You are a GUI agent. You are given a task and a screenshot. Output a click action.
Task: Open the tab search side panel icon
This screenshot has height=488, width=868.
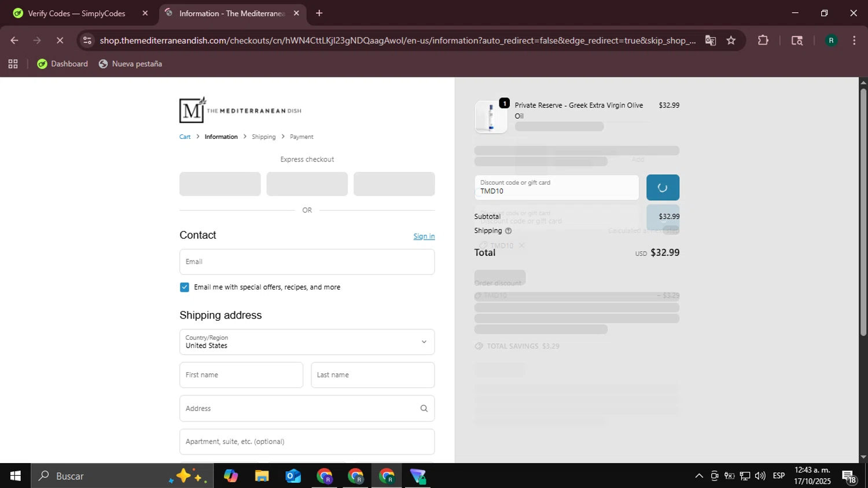tap(797, 41)
